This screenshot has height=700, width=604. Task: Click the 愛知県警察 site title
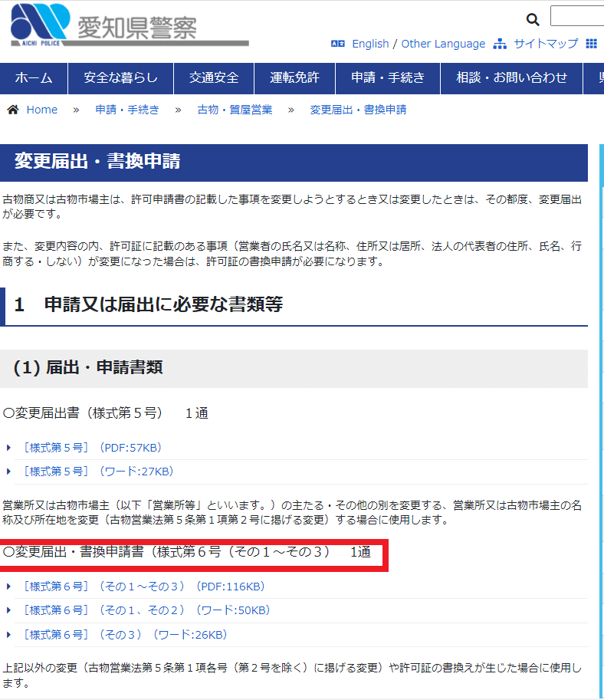(x=137, y=28)
